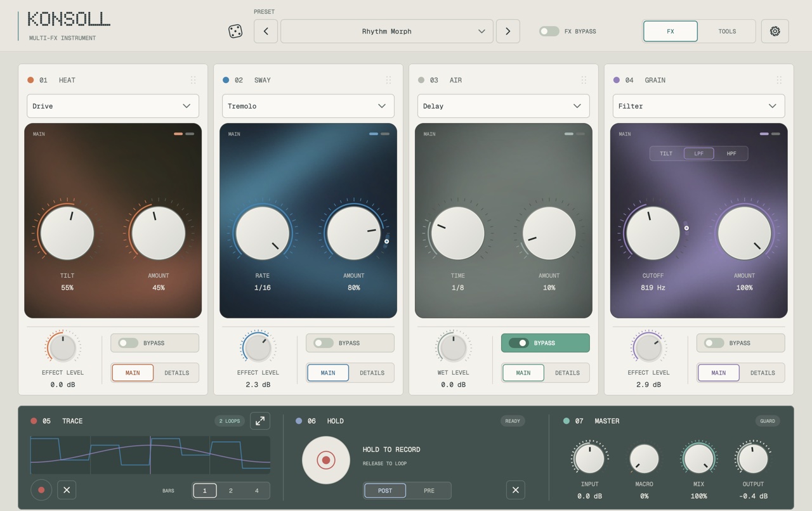The height and width of the screenshot is (511, 812).
Task: Disable bypass on the AIR module
Action: click(546, 343)
